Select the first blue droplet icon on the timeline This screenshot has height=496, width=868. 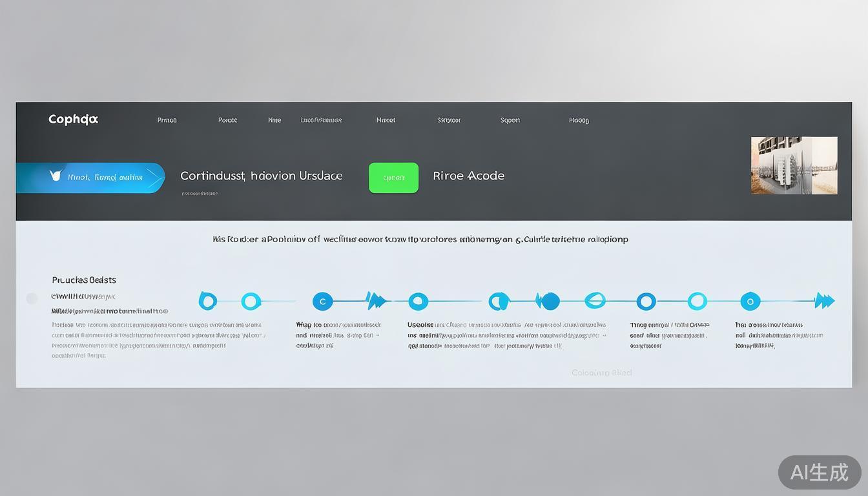[x=208, y=300]
